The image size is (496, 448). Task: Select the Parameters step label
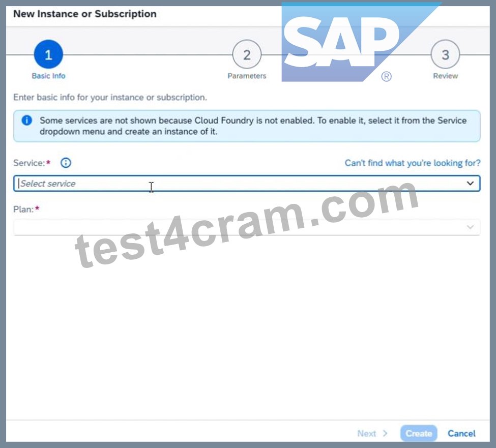tap(247, 76)
